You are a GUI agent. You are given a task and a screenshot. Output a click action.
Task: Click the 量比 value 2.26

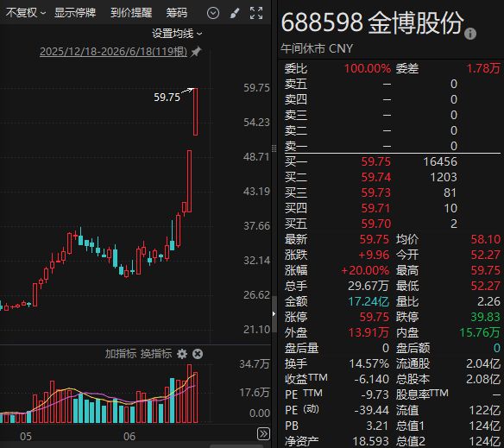(488, 301)
